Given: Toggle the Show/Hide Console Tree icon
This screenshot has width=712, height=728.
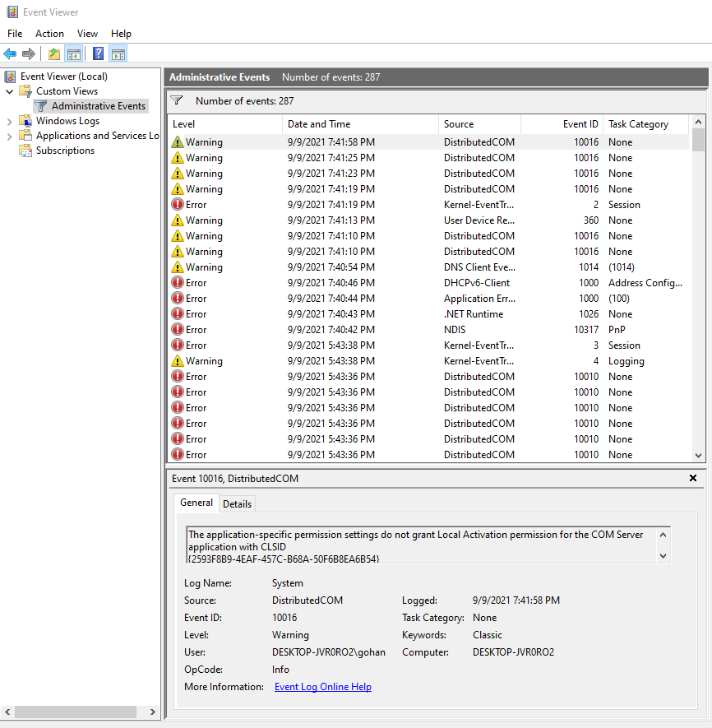Looking at the screenshot, I should (74, 53).
